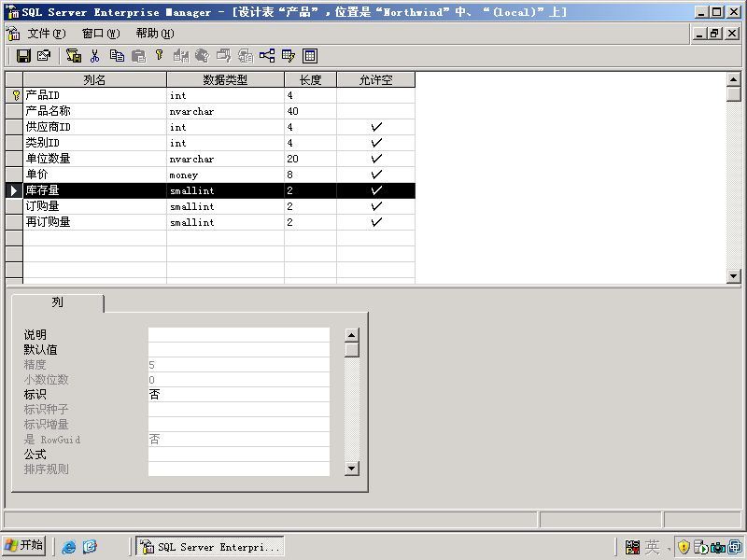The height and width of the screenshot is (560, 747).
Task: Click the Cut scissors icon
Action: 95,56
